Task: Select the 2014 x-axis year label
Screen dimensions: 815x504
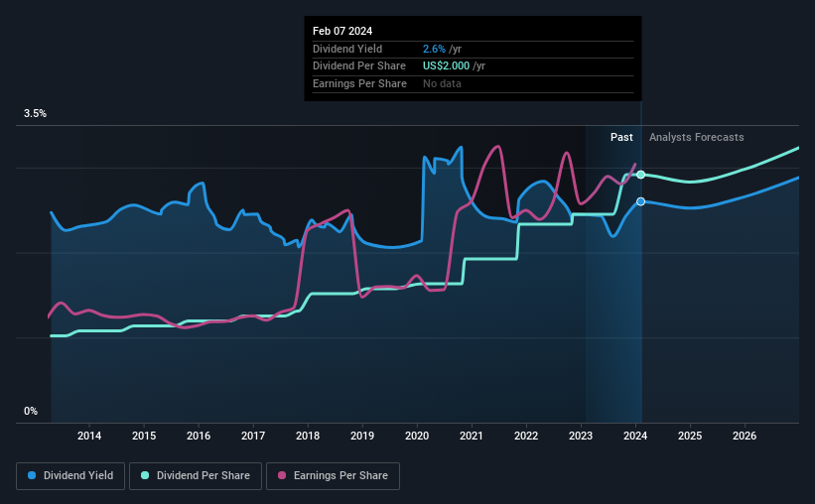Action: [x=89, y=436]
